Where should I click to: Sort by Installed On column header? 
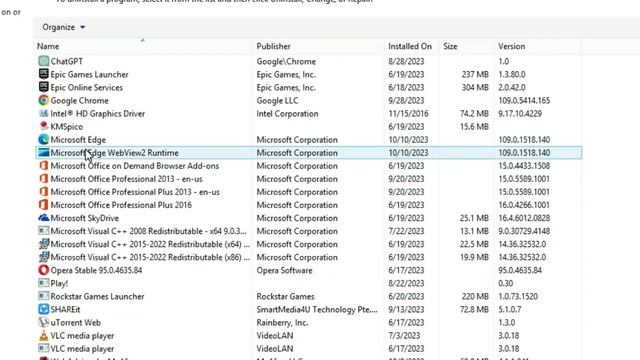(x=410, y=47)
